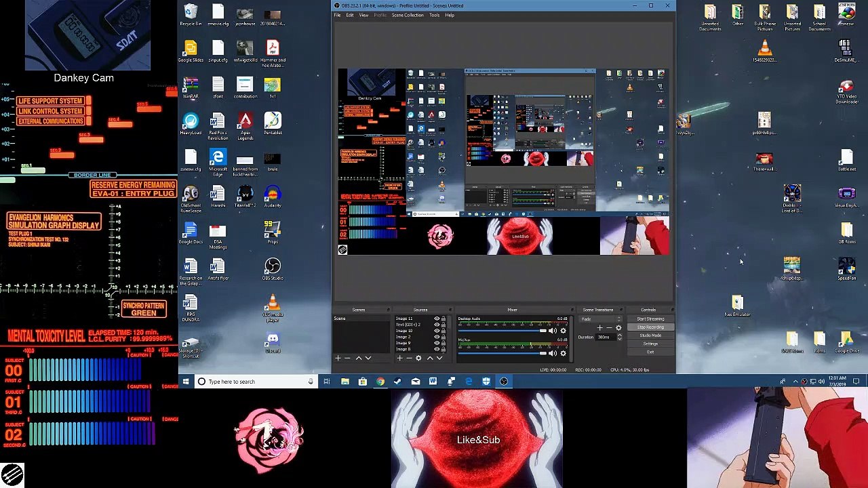The width and height of the screenshot is (868, 488).
Task: Toggle visibility of Image 2 source
Action: click(x=437, y=337)
